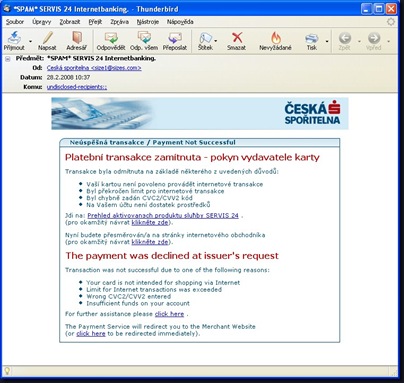Click the sender link Česká spořitelna address

pyautogui.click(x=94, y=68)
